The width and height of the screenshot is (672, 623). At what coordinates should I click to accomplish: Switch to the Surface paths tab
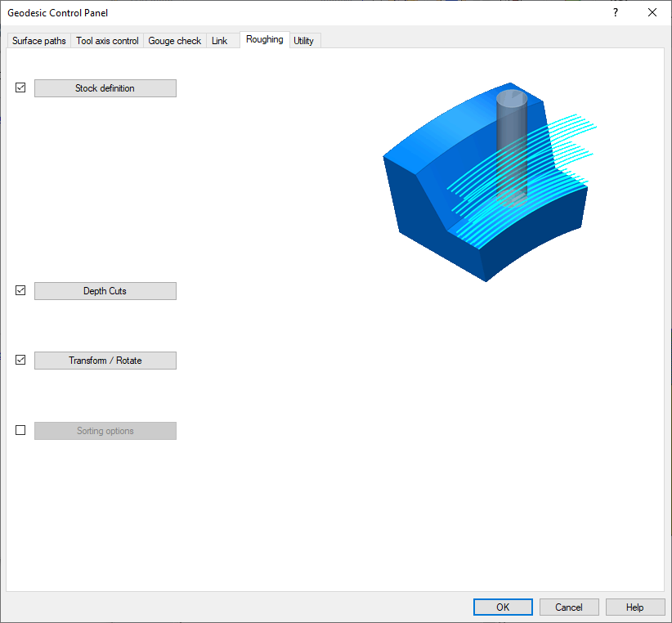tap(39, 41)
